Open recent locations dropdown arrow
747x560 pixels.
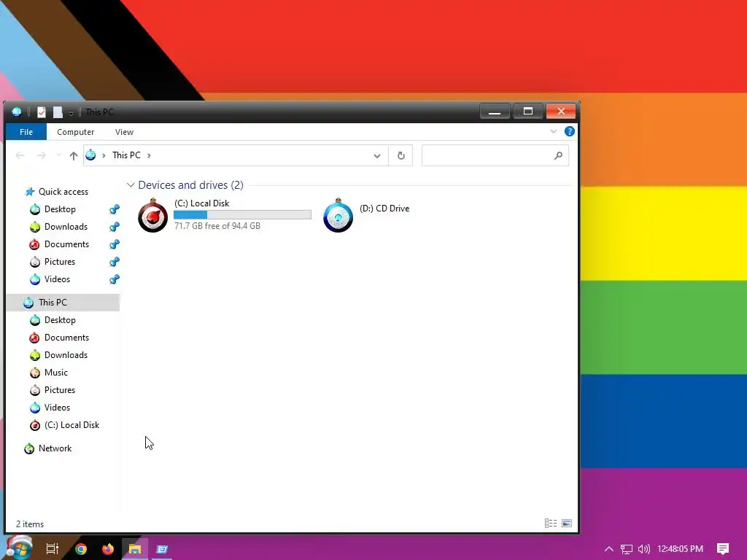[58, 155]
